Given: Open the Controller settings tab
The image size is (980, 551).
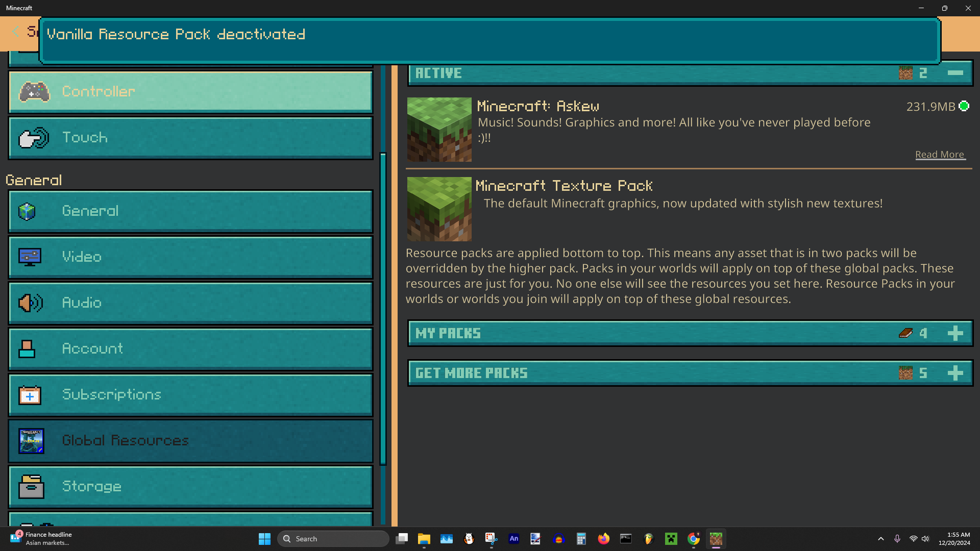Looking at the screenshot, I should point(190,92).
